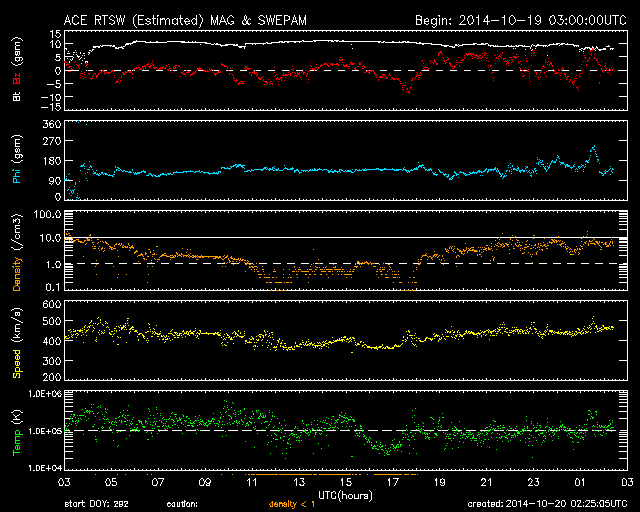The image size is (640, 512).
Task: Click the '360' tick label on the Phi axis
Action: [x=52, y=124]
